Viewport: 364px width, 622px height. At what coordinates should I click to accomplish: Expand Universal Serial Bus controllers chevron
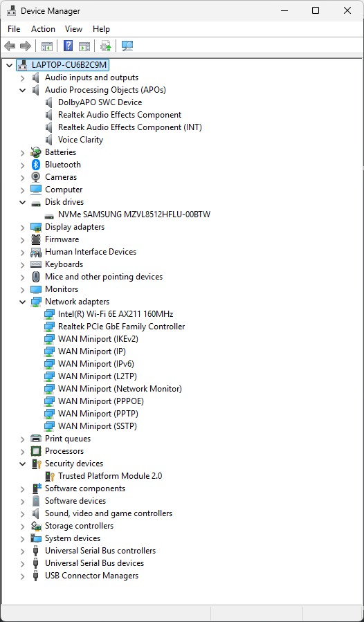23,551
